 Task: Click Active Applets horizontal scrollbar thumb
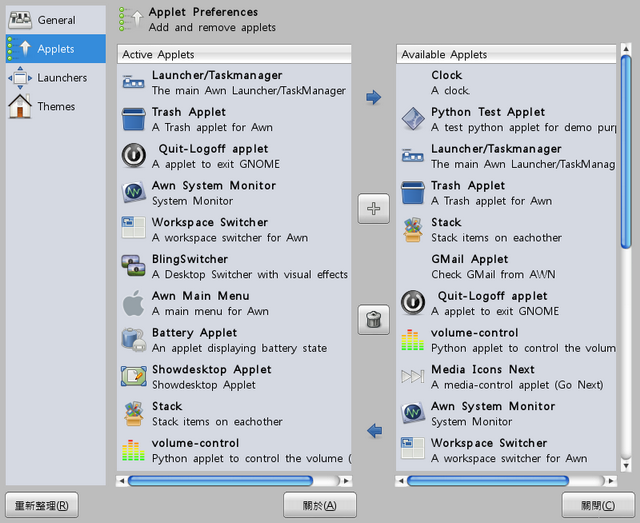pyautogui.click(x=220, y=481)
